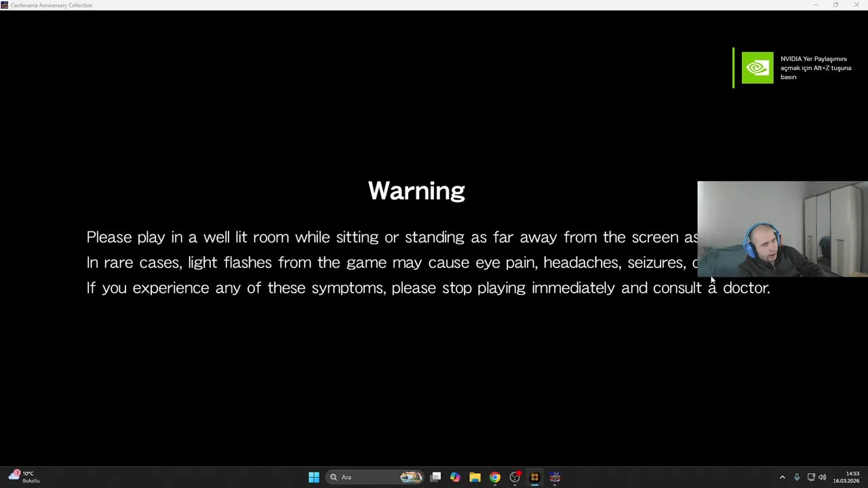Open the weather widget showing 10°C Bulutlu
This screenshot has width=868, height=488.
pyautogui.click(x=24, y=477)
